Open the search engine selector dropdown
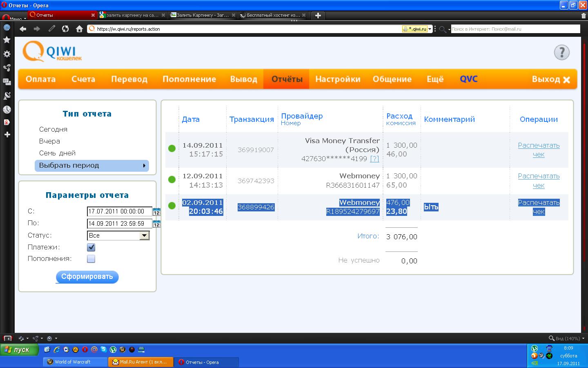The height and width of the screenshot is (368, 588). 444,29
